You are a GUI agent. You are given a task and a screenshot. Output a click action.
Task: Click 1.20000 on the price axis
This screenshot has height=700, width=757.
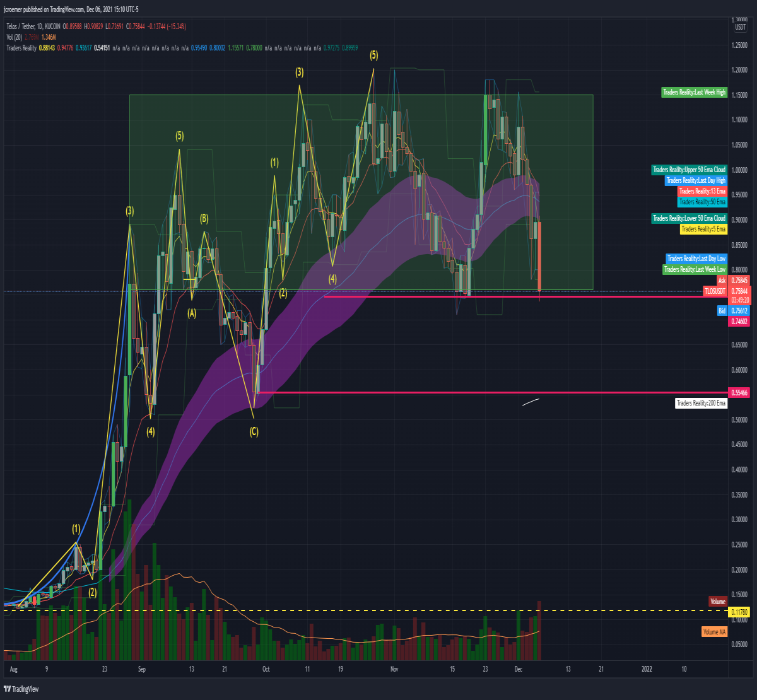coord(739,70)
